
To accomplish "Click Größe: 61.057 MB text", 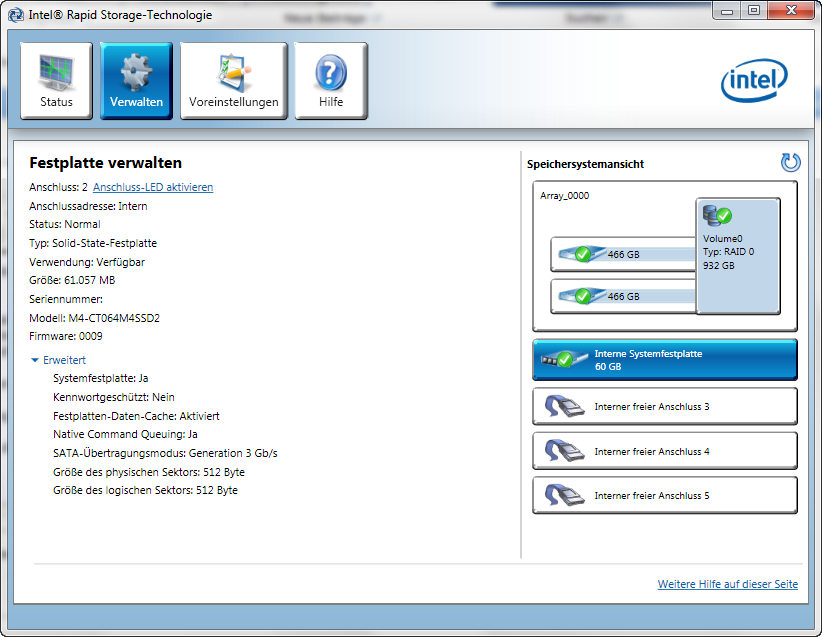I will click(72, 280).
